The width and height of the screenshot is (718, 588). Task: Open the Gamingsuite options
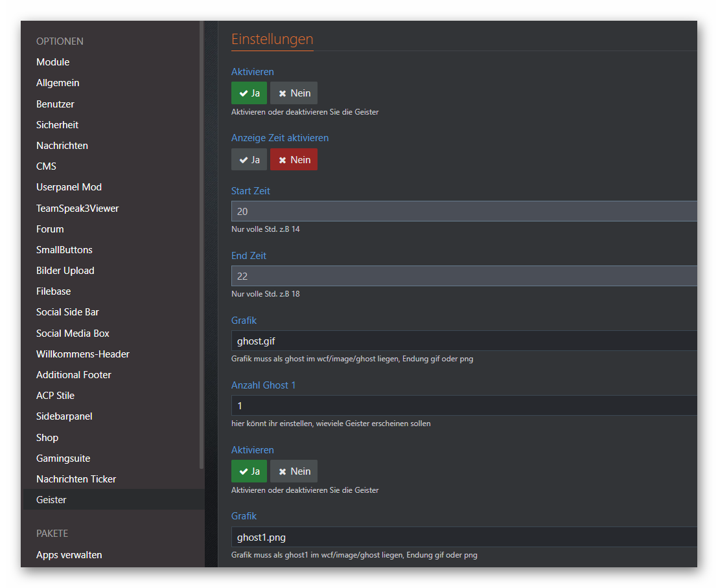[x=64, y=458]
